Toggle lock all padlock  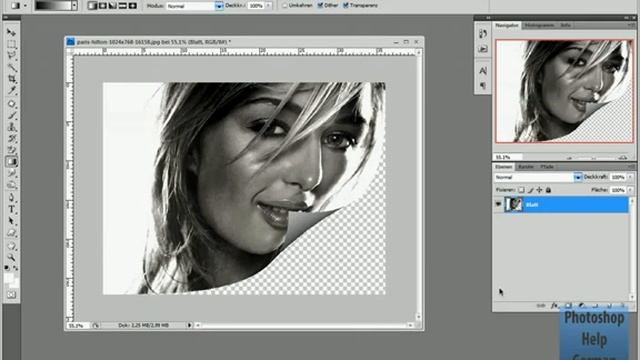coord(548,190)
